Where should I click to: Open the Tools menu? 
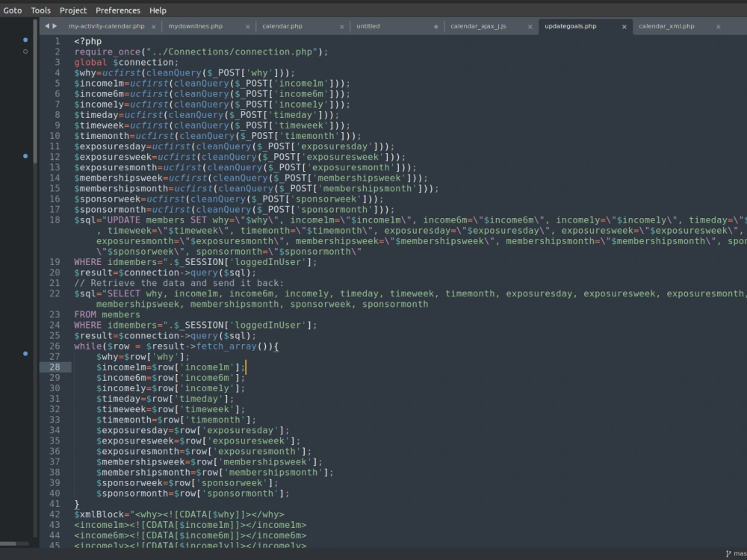point(40,10)
